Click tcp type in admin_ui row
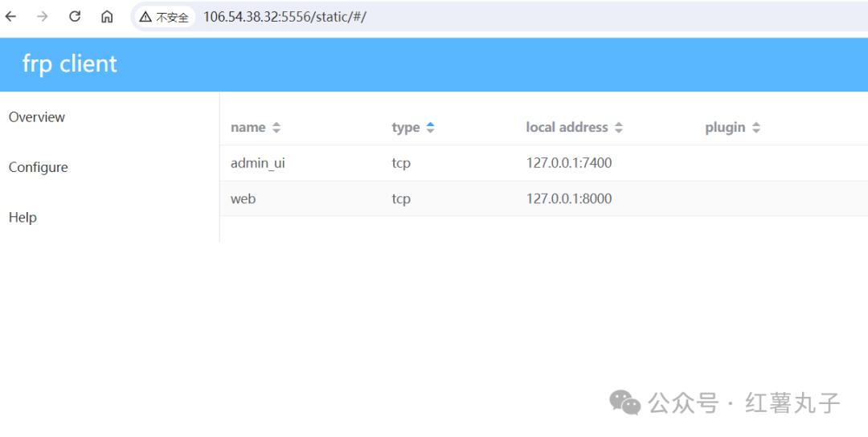 pyautogui.click(x=401, y=163)
